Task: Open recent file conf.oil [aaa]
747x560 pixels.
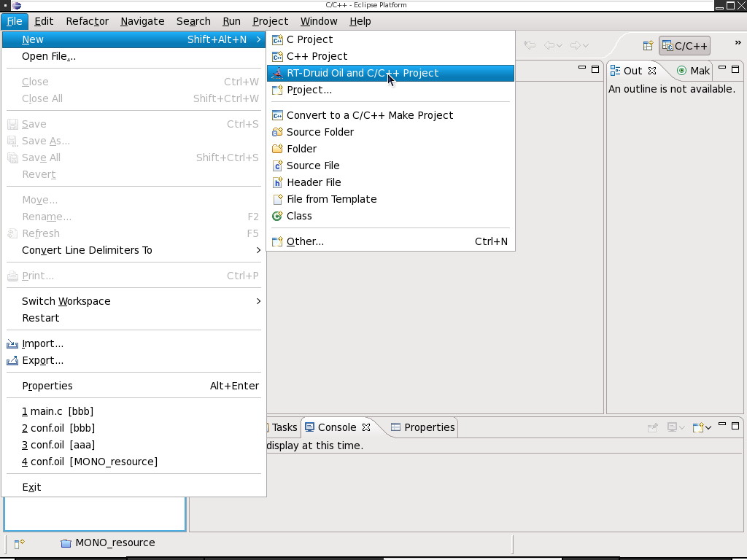Action: coord(133,445)
